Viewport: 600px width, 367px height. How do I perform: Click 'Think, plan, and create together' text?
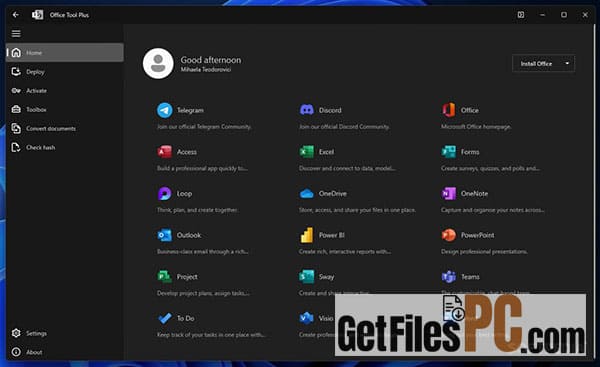coord(197,210)
